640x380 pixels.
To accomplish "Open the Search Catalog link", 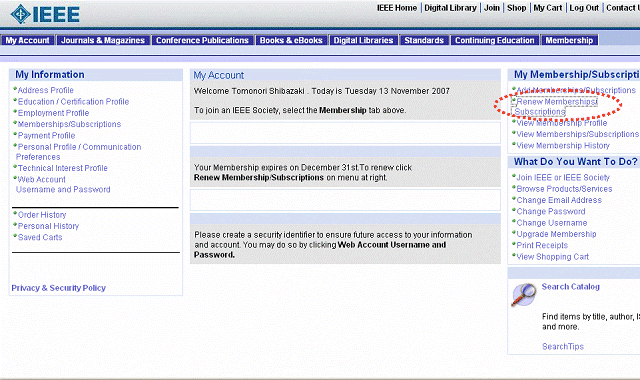I will click(571, 287).
